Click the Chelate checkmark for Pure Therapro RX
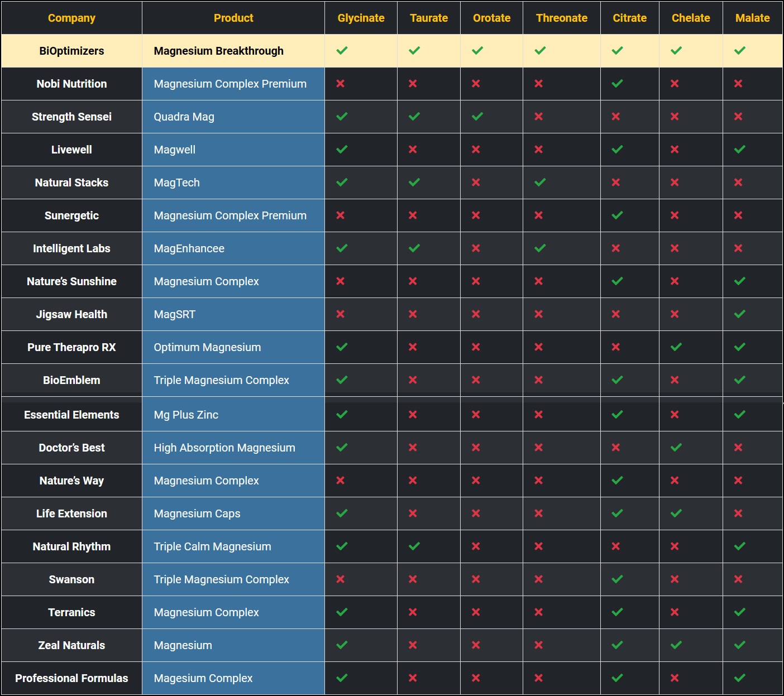Viewport: 784px width, 696px height. 676,347
